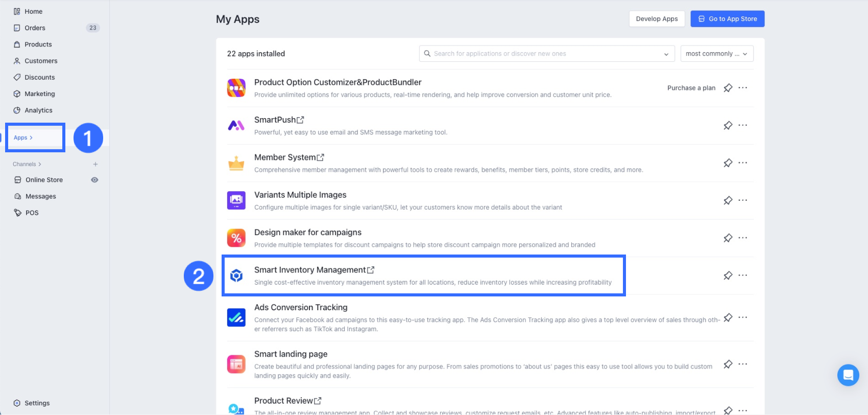Screen dimensions: 868x415
Task: Pin the SmartPush app
Action: 728,126
